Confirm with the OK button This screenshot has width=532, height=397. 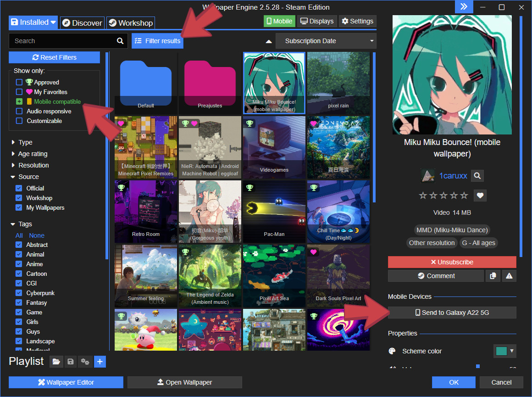click(x=454, y=382)
